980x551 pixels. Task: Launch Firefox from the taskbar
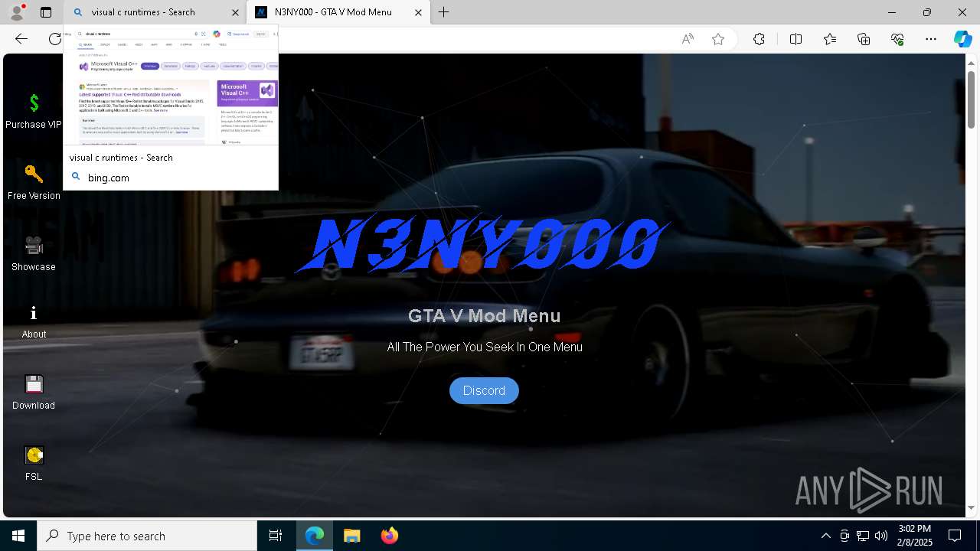pos(389,536)
